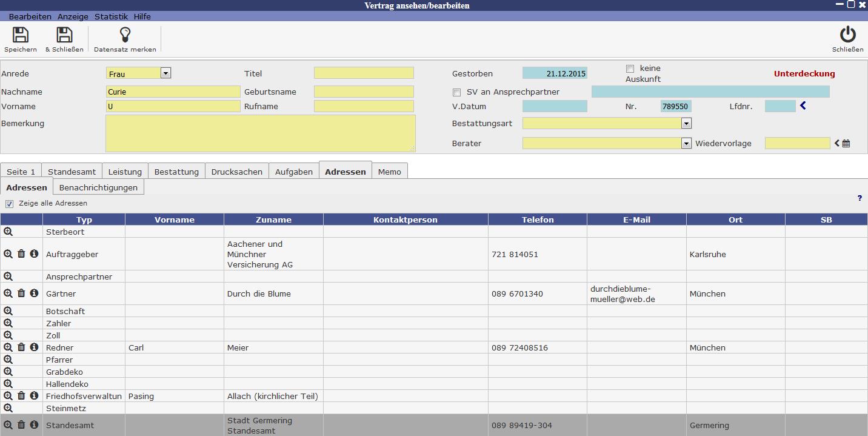Click the Schließen power icon
868x436 pixels.
click(847, 35)
